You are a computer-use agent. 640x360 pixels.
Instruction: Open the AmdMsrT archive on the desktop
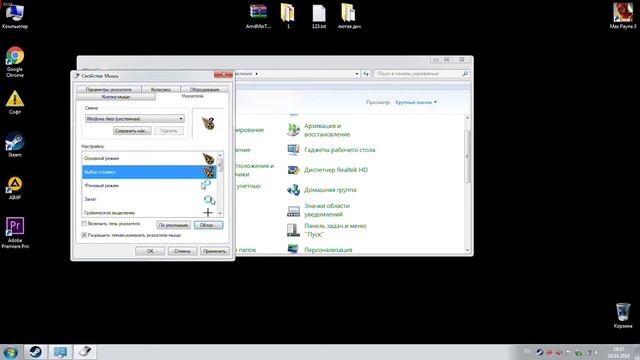(x=258, y=16)
